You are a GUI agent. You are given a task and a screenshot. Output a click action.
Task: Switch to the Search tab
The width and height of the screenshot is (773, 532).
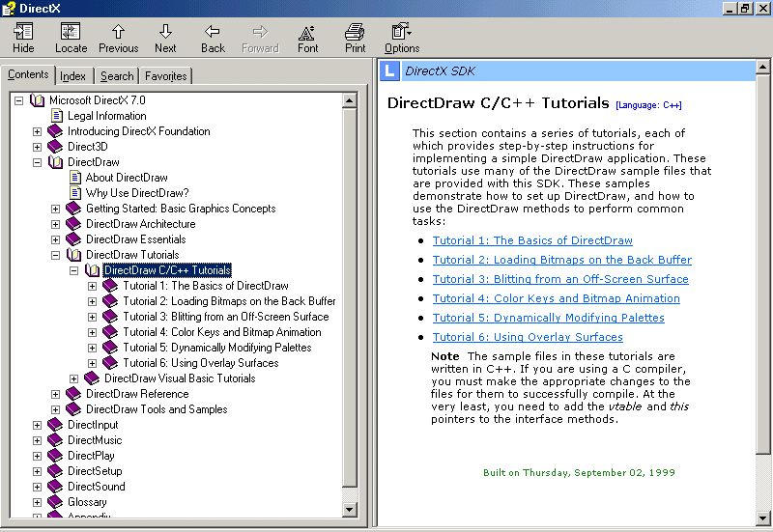(x=117, y=76)
